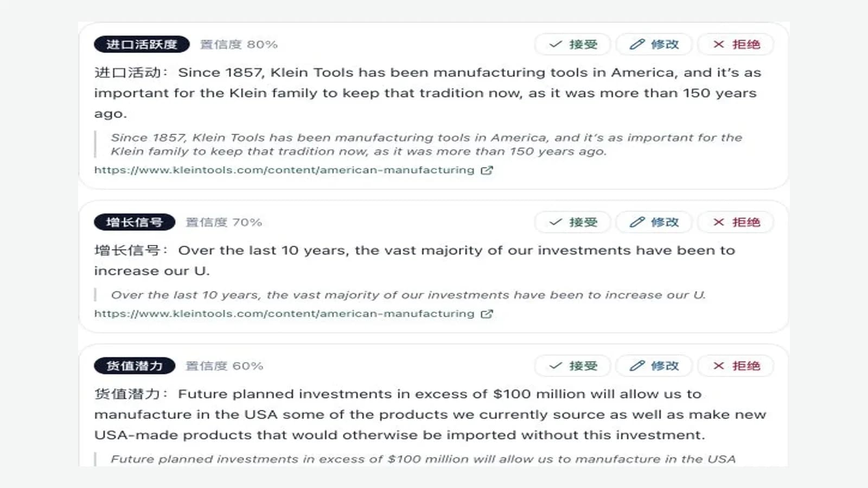868x488 pixels.
Task: Click the 置信度 60% label
Action: click(x=225, y=366)
